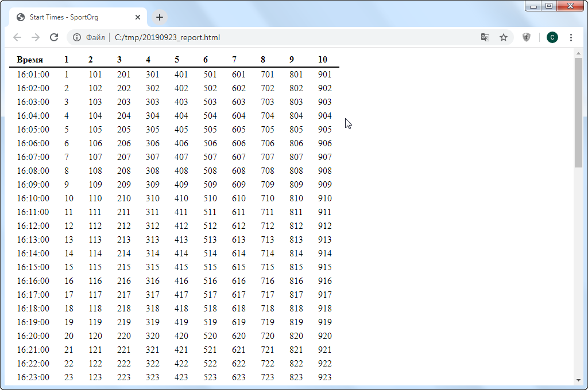Click the cell with number 303
This screenshot has width=588, height=390.
153,102
